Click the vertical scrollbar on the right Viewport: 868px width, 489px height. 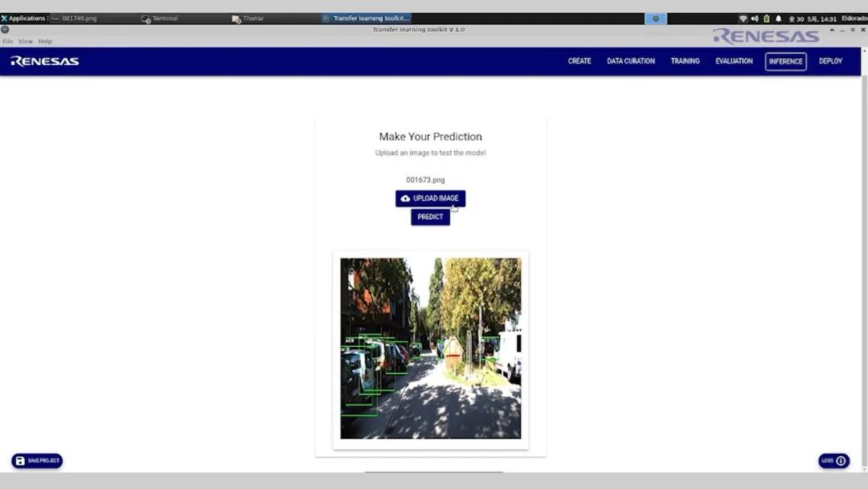click(864, 271)
